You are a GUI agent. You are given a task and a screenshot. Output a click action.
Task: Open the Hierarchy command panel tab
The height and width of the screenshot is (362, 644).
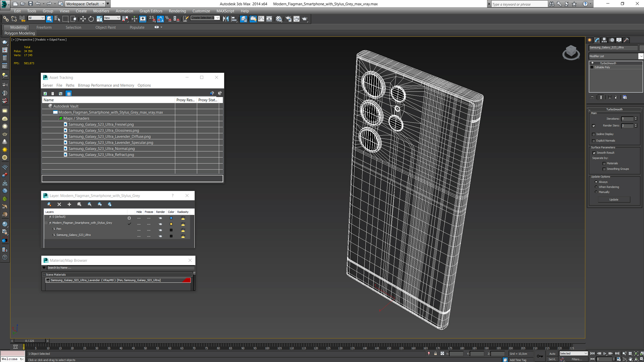(604, 40)
